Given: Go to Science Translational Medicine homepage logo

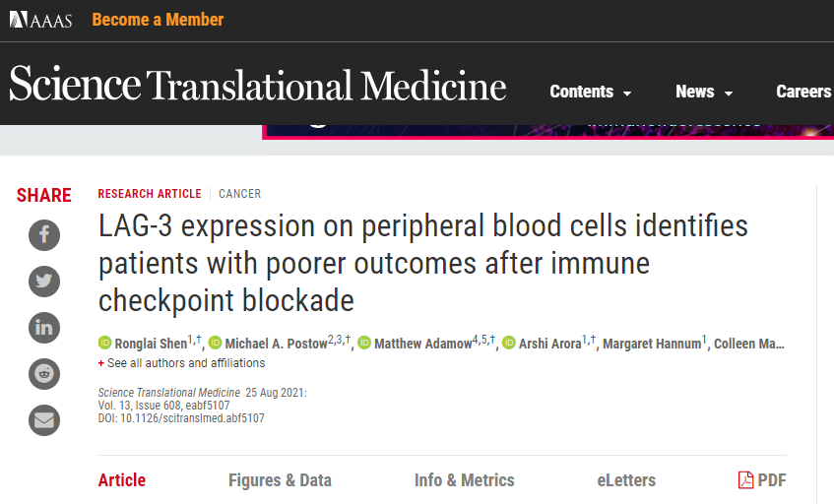Looking at the screenshot, I should (x=257, y=84).
